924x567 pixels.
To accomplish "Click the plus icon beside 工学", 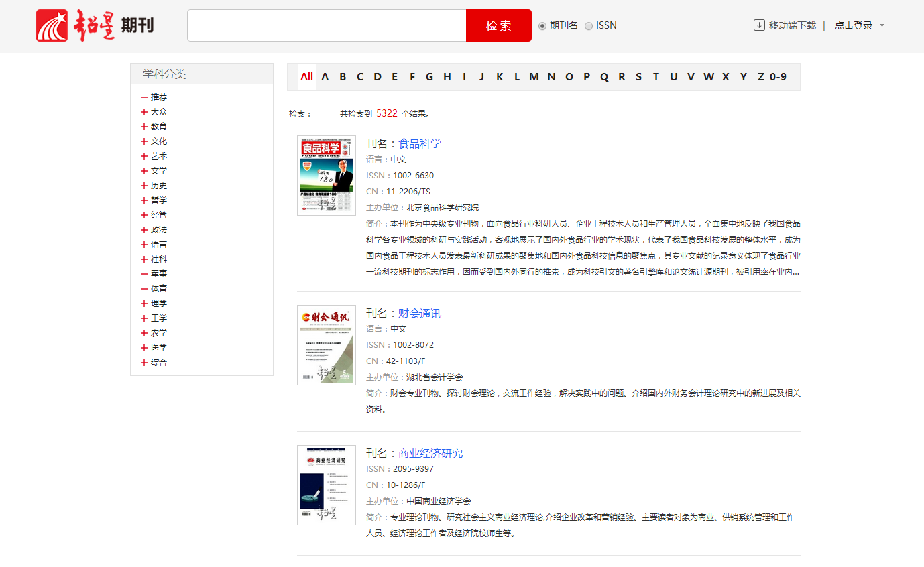I will click(144, 318).
